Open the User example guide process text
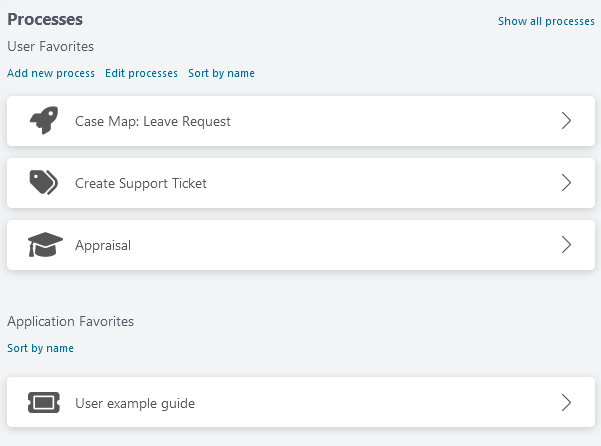 tap(135, 403)
